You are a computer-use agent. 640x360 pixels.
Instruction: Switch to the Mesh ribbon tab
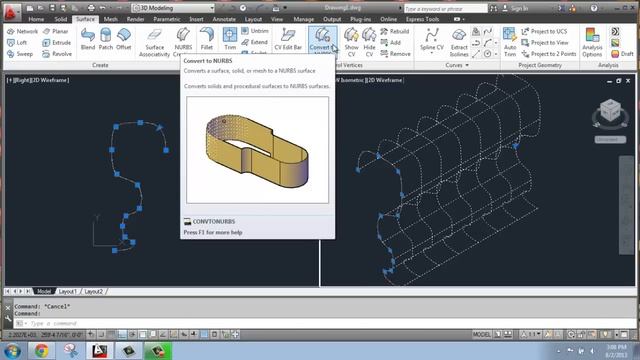tap(111, 19)
